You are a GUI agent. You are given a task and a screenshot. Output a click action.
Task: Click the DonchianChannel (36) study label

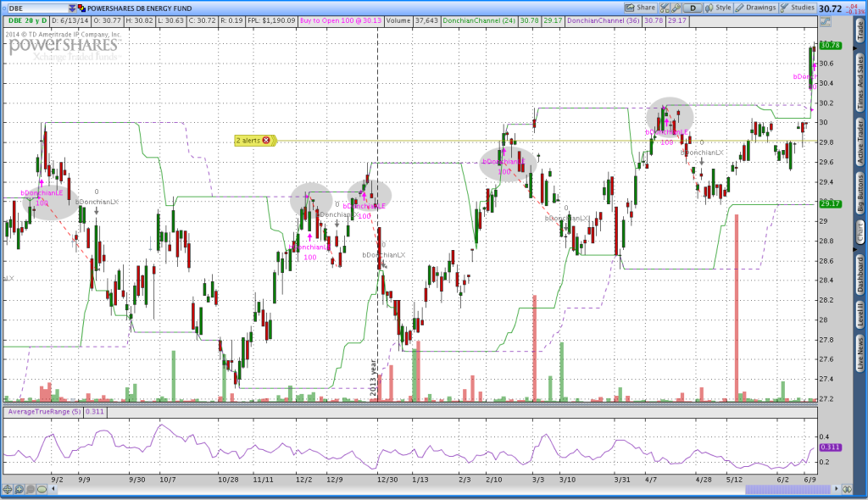tap(604, 20)
